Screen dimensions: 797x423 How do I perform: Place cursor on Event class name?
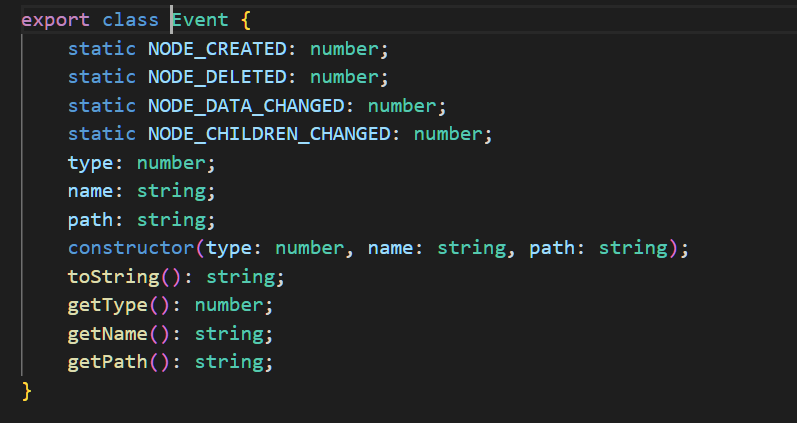point(201,21)
